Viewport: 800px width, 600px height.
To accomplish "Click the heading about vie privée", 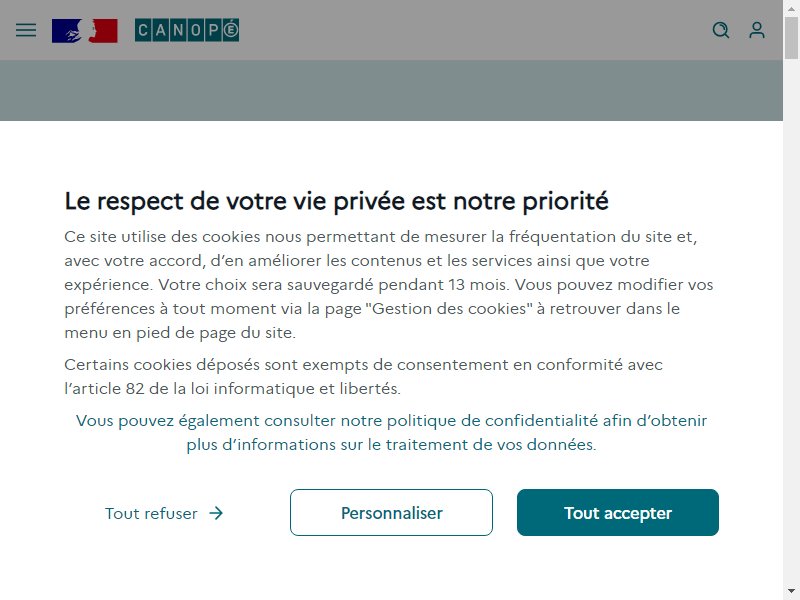I will (336, 201).
